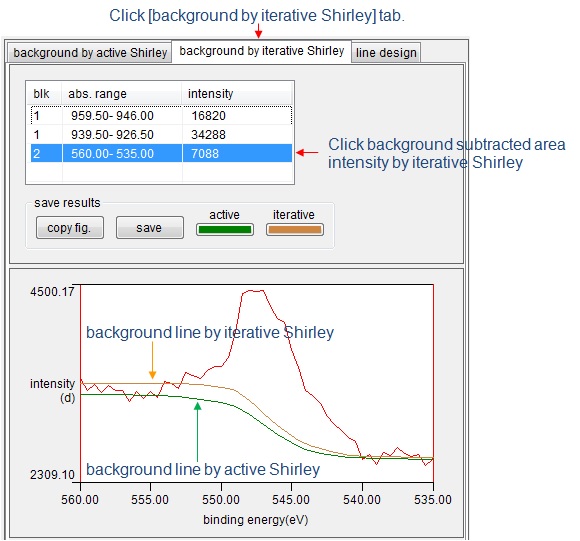580x541 pixels.
Task: Click intensity value 34288 cell
Action: (237, 135)
